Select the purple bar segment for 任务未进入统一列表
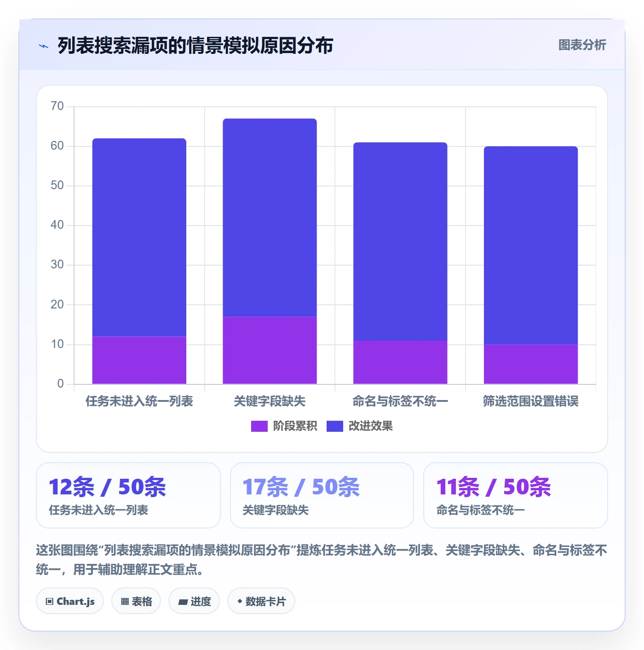This screenshot has height=650, width=644. (x=139, y=360)
